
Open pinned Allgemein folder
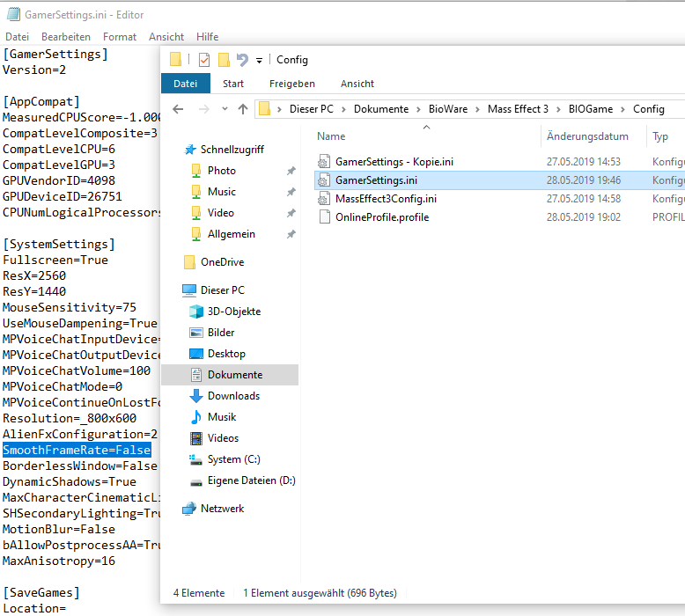231,234
